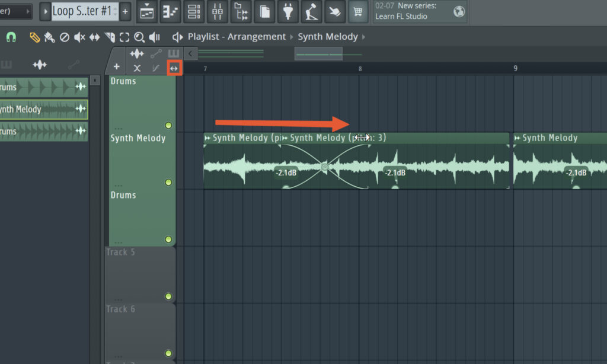Click the X icon in picker header
This screenshot has height=364, width=607.
coord(137,68)
